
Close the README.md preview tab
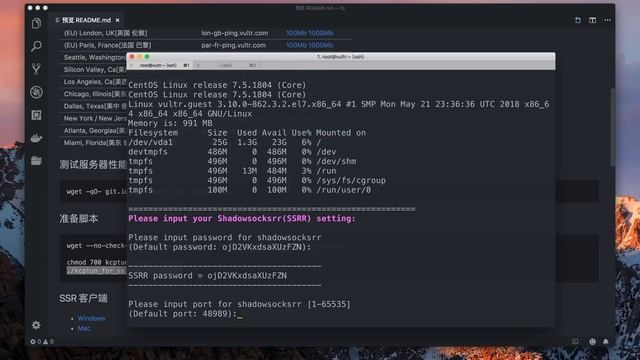click(x=118, y=20)
